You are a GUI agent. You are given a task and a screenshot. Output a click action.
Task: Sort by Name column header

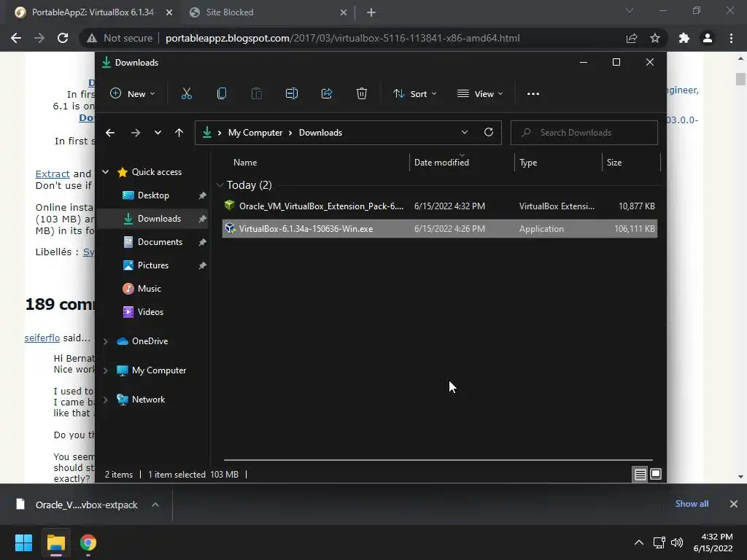point(245,163)
